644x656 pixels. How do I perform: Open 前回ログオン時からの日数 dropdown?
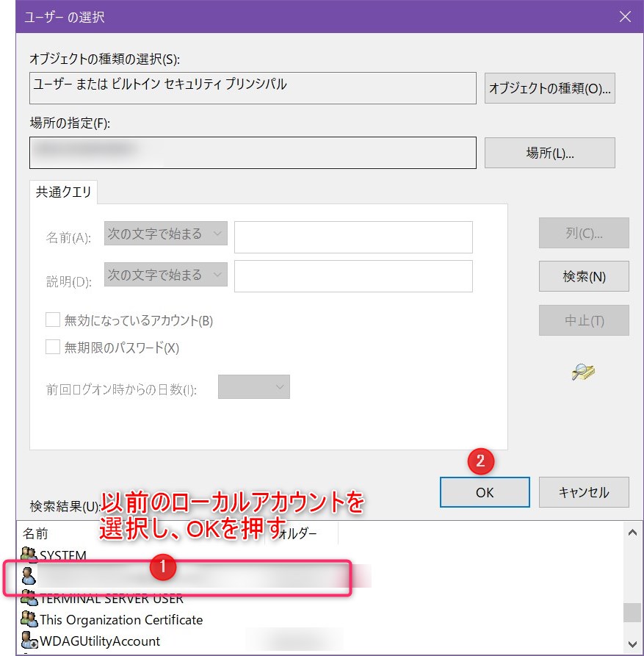coord(254,387)
